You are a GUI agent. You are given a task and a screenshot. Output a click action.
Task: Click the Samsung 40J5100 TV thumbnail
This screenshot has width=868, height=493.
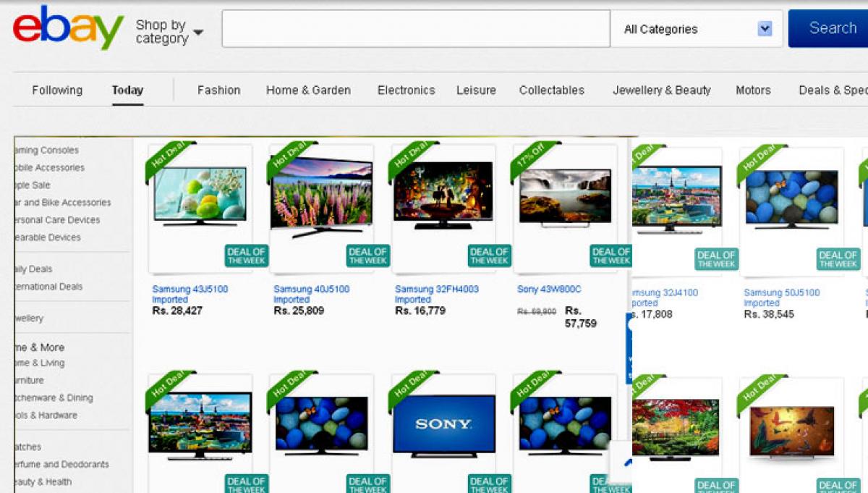click(x=321, y=195)
